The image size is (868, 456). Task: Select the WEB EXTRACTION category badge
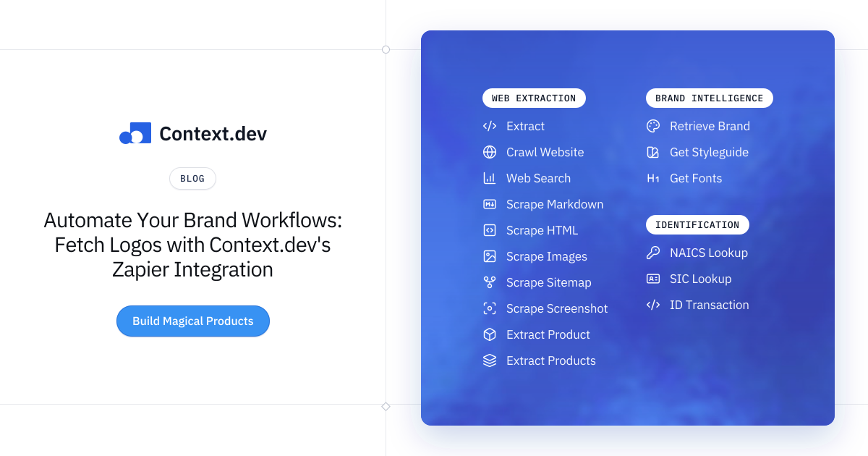(534, 98)
